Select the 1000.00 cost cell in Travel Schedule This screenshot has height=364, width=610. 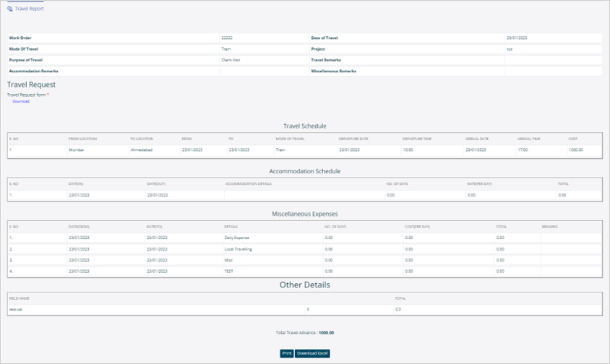(575, 150)
